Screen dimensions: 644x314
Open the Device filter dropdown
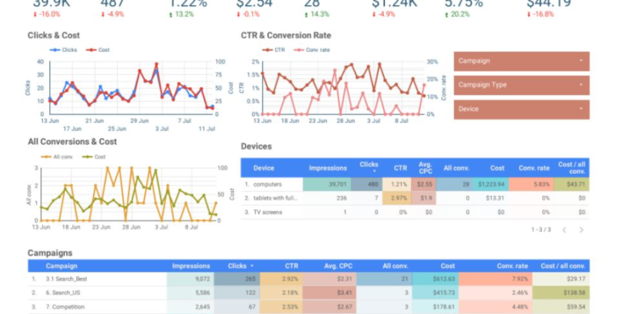point(521,109)
